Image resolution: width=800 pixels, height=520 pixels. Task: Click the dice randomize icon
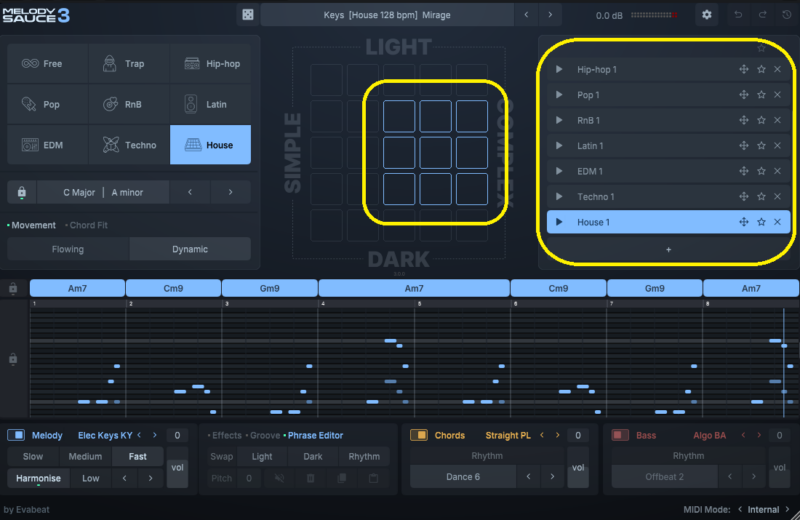(x=248, y=15)
